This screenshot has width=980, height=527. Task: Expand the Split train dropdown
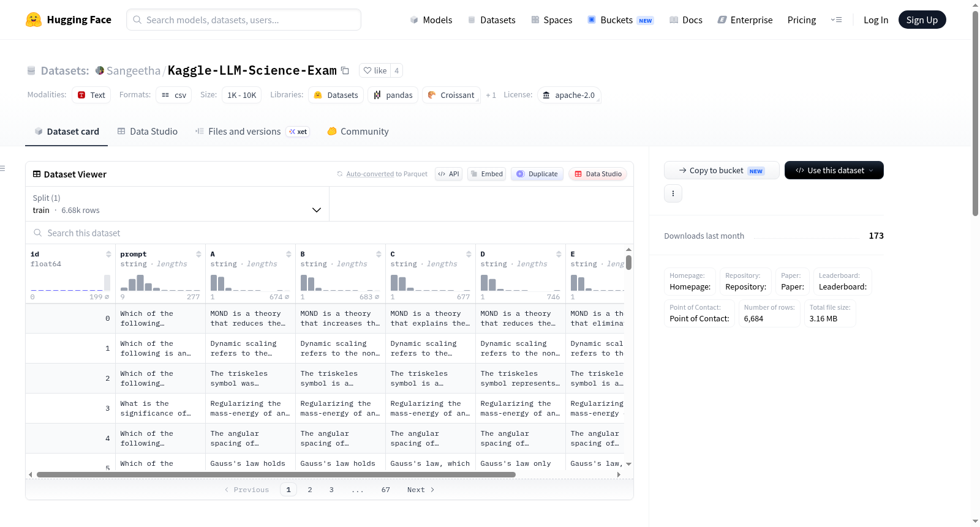coord(177,204)
